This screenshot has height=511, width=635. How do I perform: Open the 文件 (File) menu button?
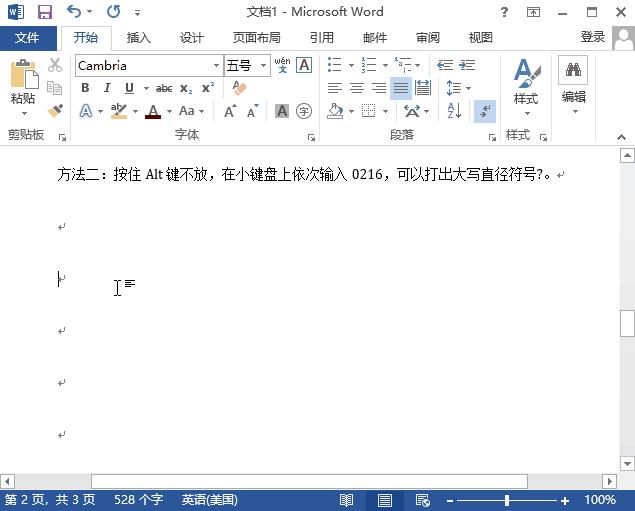pyautogui.click(x=28, y=38)
